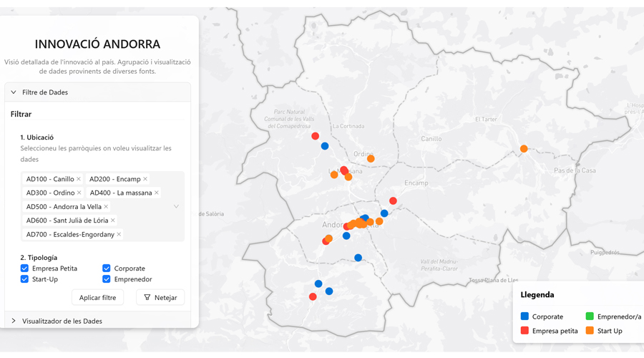Toggle the Emprenedor checkbox
Viewport: 644px width, 358px height.
107,279
